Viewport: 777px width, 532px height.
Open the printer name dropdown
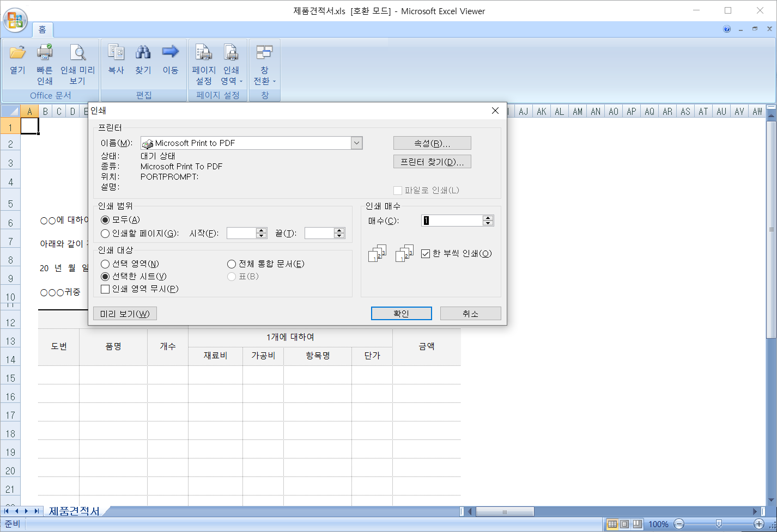click(x=356, y=143)
